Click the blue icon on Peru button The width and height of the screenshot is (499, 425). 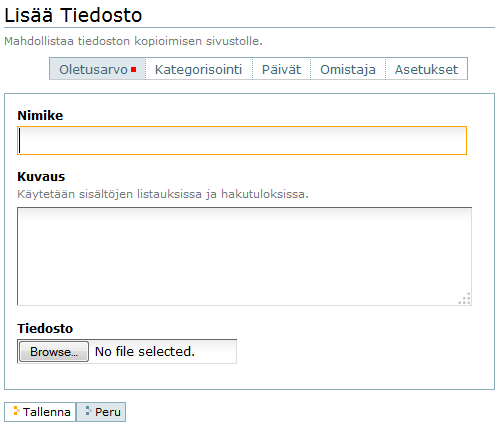click(x=88, y=411)
